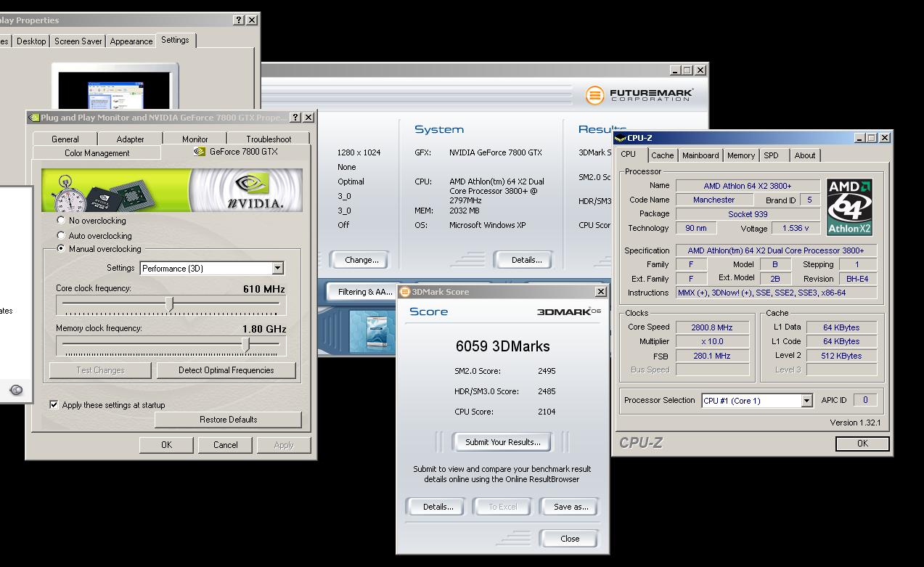Click the CPU-Z title bar icon
The image size is (924, 567).
tap(620, 138)
